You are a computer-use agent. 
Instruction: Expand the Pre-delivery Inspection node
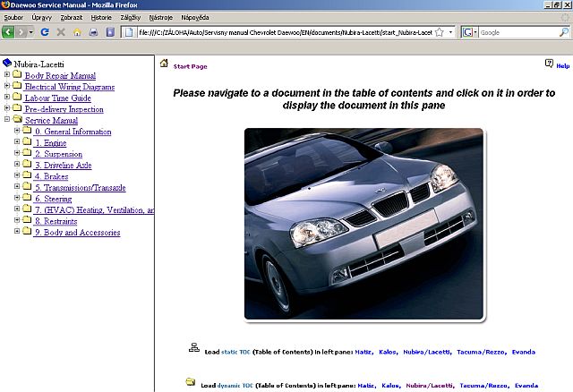(x=7, y=107)
